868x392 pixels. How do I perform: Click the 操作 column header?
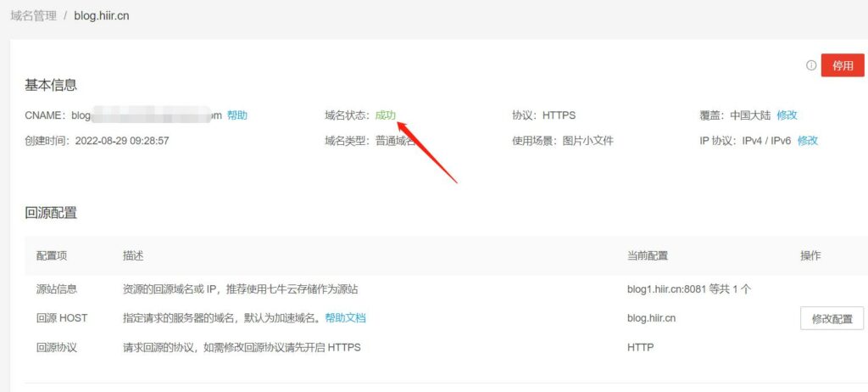click(810, 255)
